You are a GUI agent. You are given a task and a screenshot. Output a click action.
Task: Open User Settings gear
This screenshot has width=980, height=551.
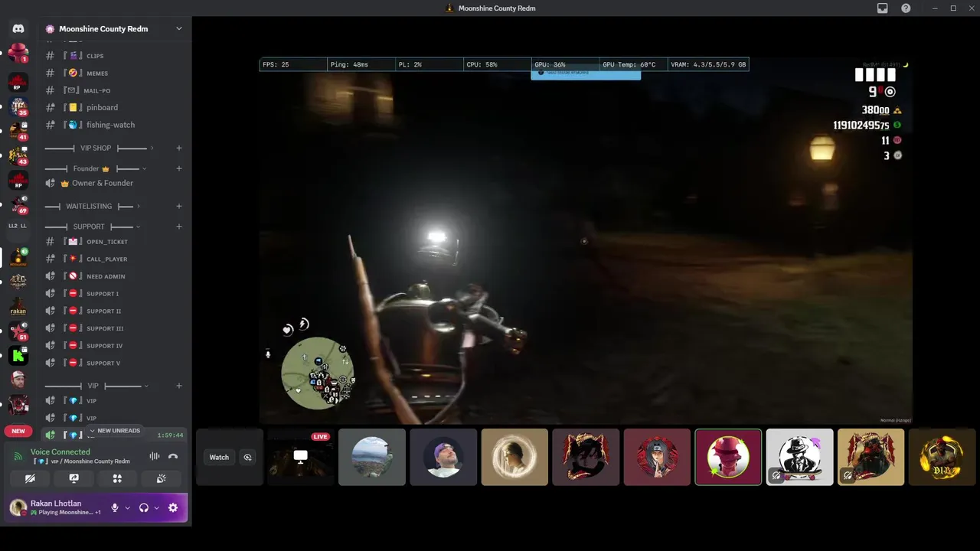[x=173, y=507]
